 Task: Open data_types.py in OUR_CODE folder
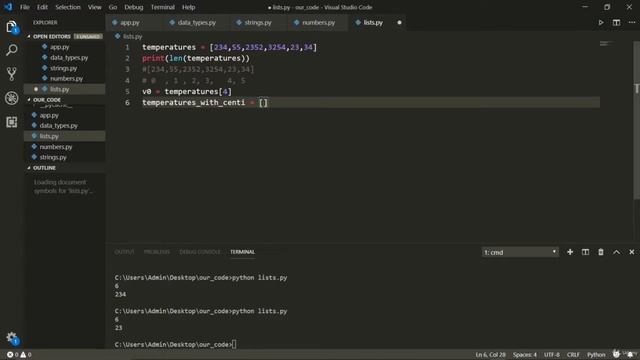[65, 126]
